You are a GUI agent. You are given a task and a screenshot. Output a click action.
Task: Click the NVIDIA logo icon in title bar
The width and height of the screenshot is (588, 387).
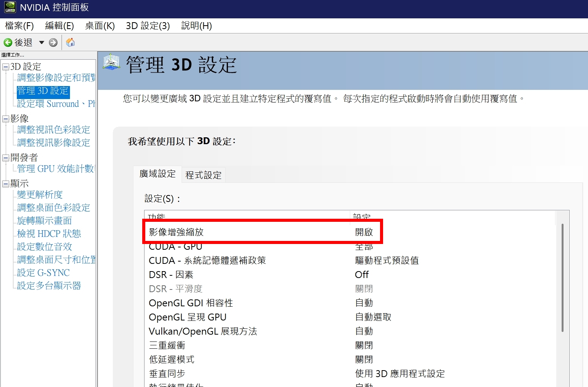click(x=10, y=7)
